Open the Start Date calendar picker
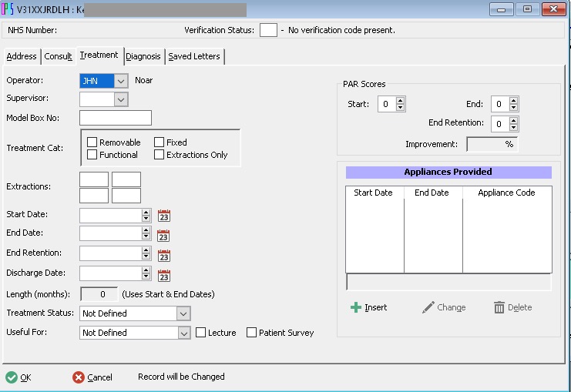This screenshot has height=392, width=571. (163, 216)
